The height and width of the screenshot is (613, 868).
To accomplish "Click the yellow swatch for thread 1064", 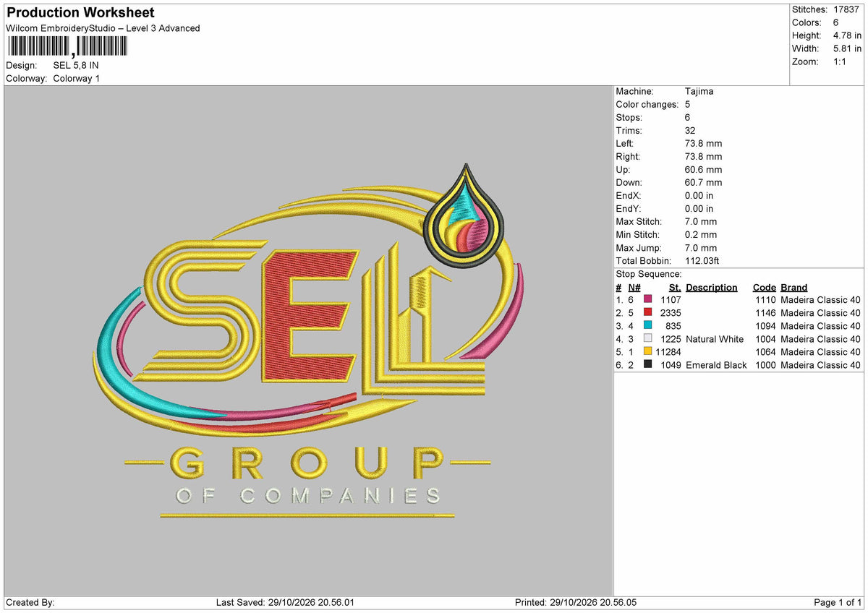I will click(648, 352).
